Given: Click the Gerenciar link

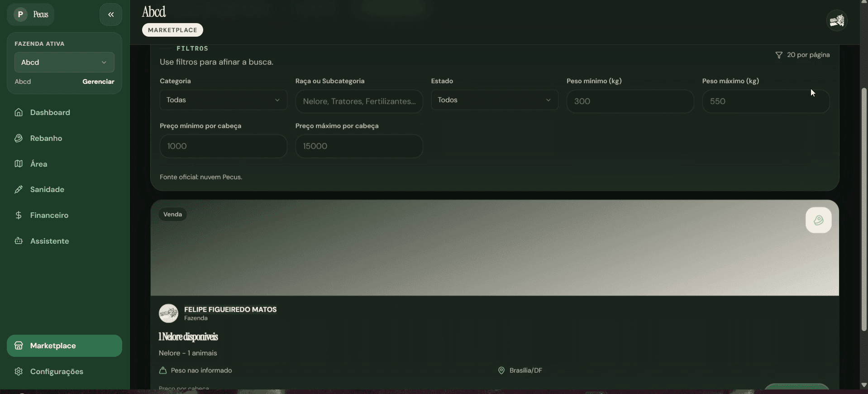Looking at the screenshot, I should [x=98, y=82].
